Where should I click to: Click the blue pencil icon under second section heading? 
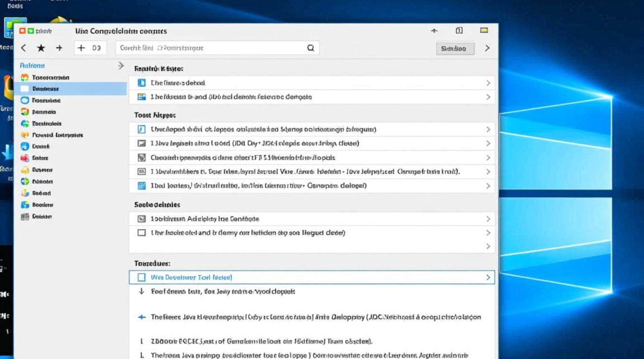[141, 129]
